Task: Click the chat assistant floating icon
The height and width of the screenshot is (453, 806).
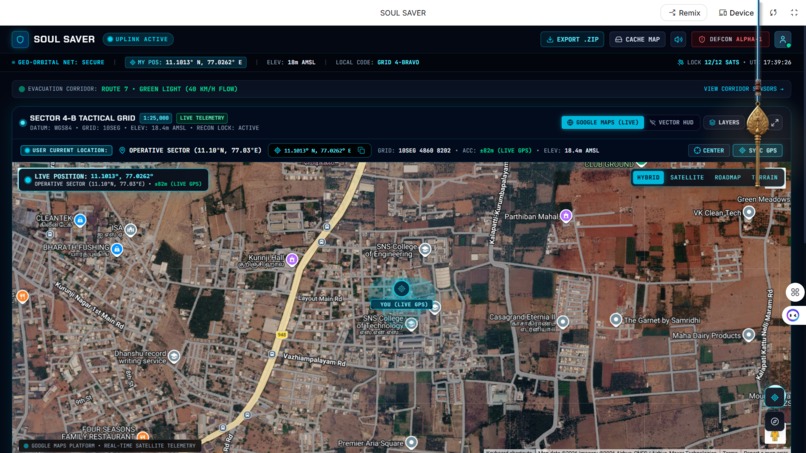Action: click(793, 315)
